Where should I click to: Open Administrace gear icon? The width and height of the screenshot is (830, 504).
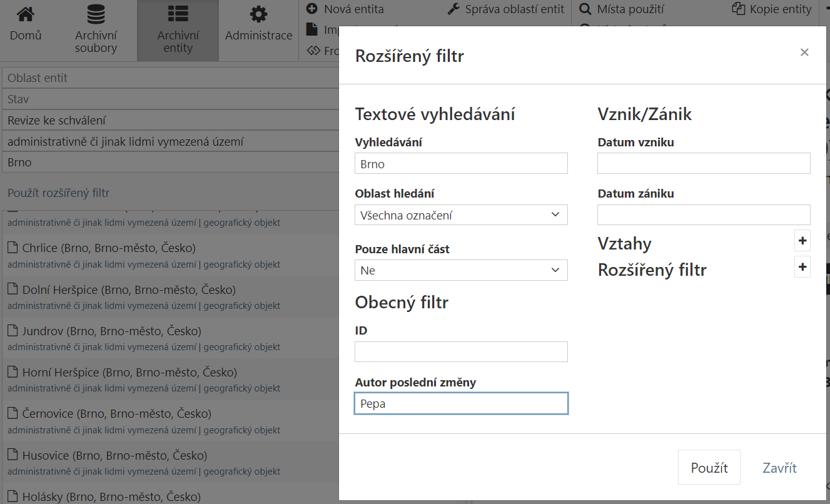(x=258, y=14)
